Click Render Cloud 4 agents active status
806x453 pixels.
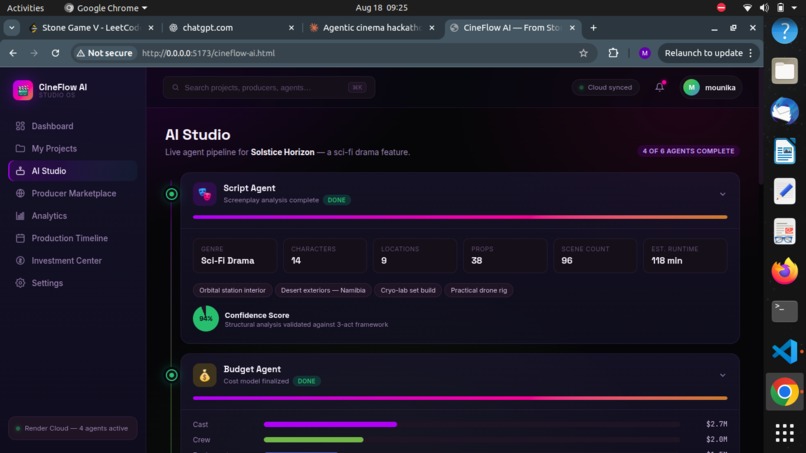pos(72,428)
